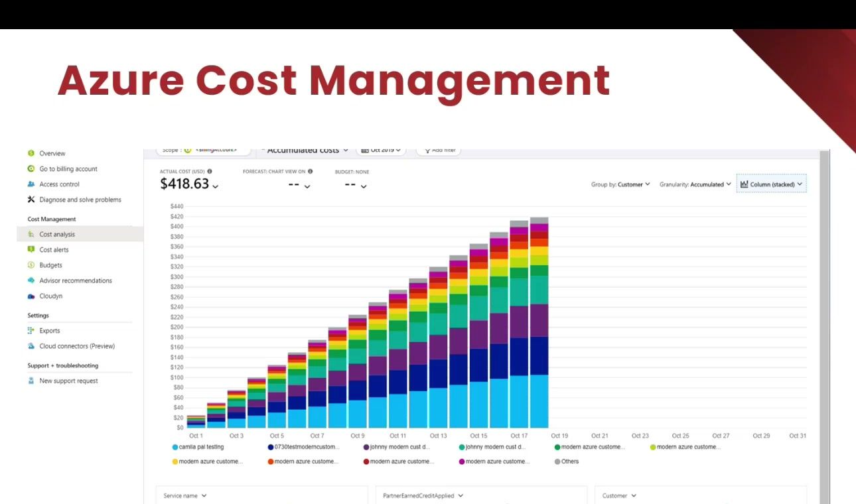The width and height of the screenshot is (856, 504).
Task: Open the Column (stacked) chart type selector
Action: (771, 184)
